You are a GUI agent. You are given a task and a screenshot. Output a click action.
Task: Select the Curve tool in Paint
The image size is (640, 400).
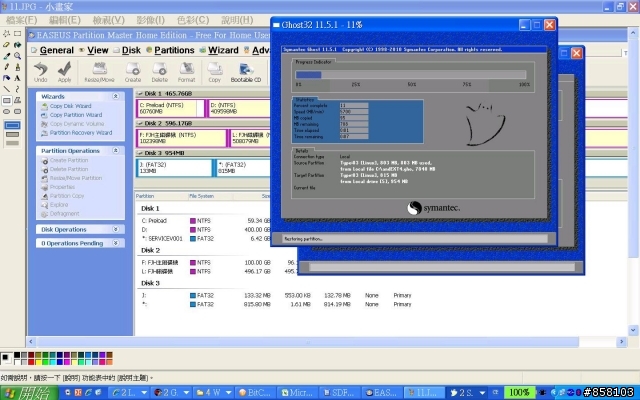18,89
